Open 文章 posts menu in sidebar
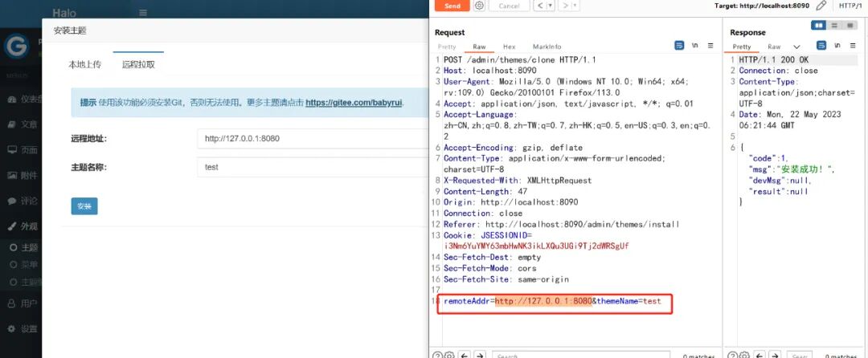Viewport: 868px width, 358px height. [x=23, y=125]
